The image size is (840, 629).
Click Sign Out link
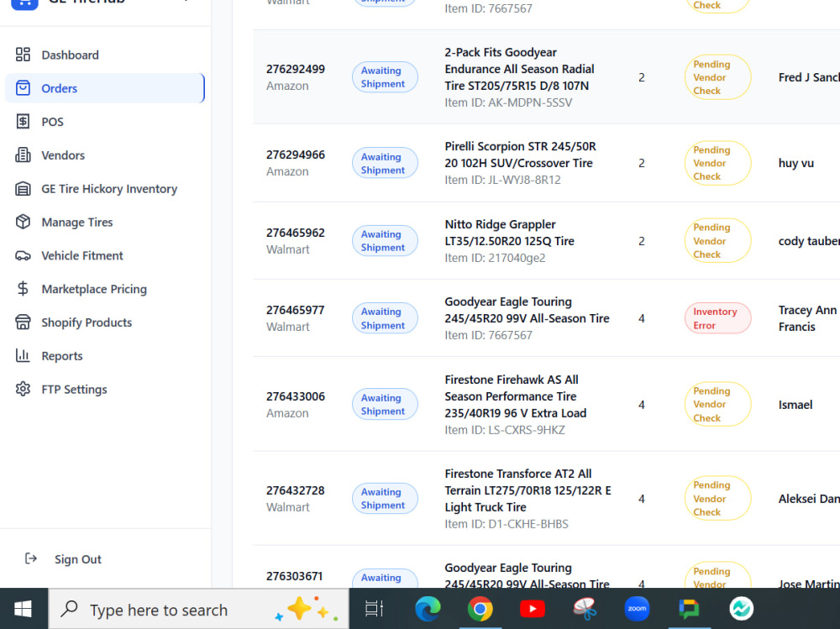click(x=77, y=559)
